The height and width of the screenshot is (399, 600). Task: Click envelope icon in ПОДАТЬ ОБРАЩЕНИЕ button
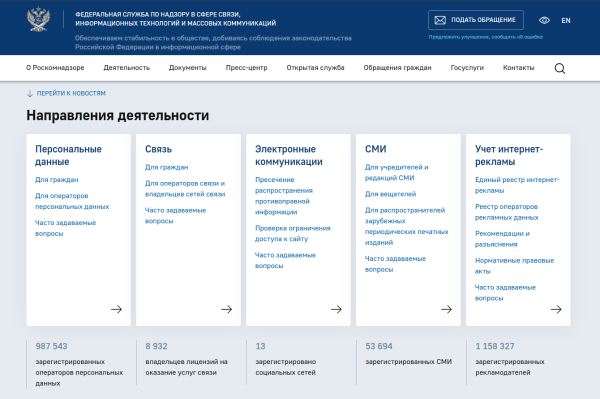[x=440, y=20]
